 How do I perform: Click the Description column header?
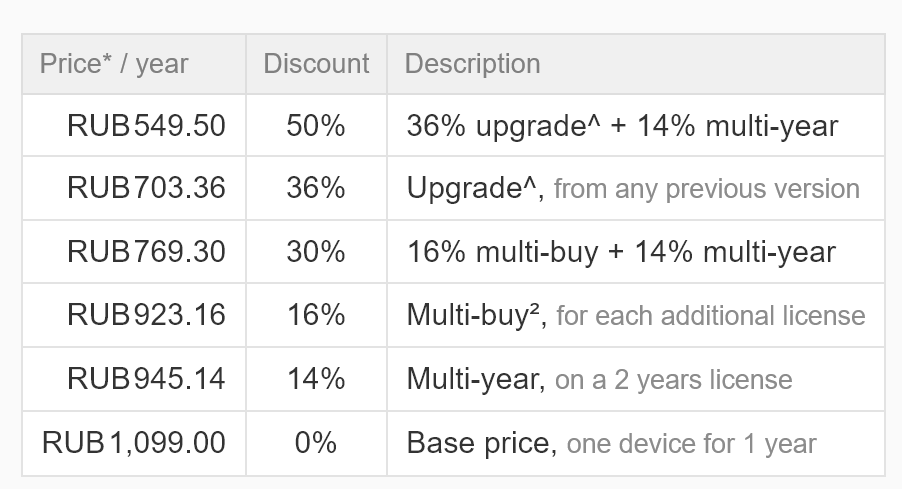(x=636, y=64)
